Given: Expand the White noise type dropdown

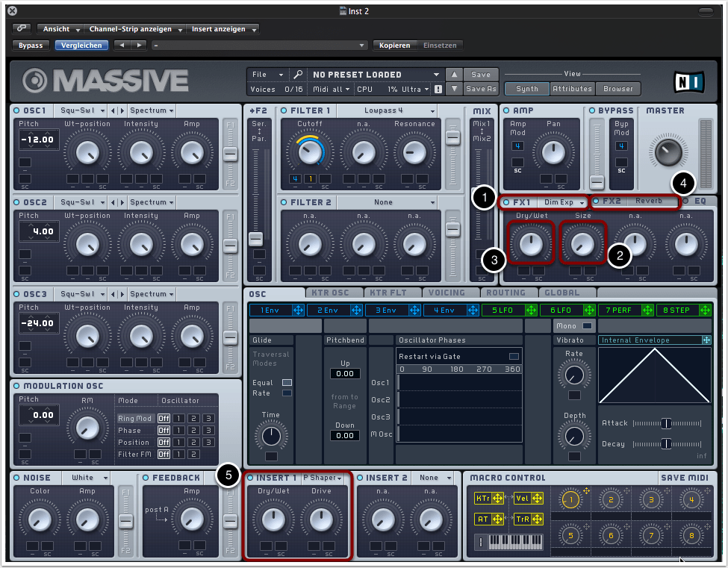Looking at the screenshot, I should coord(87,478).
